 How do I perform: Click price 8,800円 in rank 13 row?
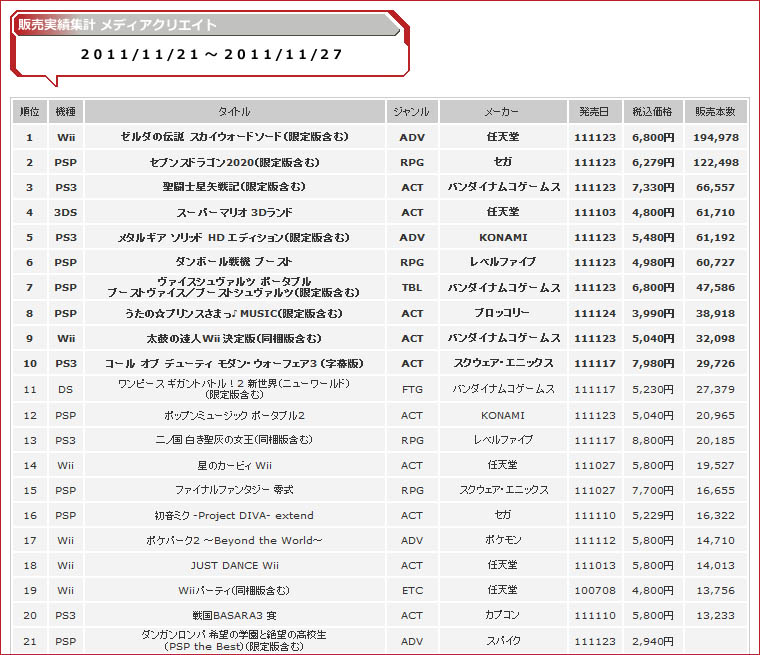653,441
